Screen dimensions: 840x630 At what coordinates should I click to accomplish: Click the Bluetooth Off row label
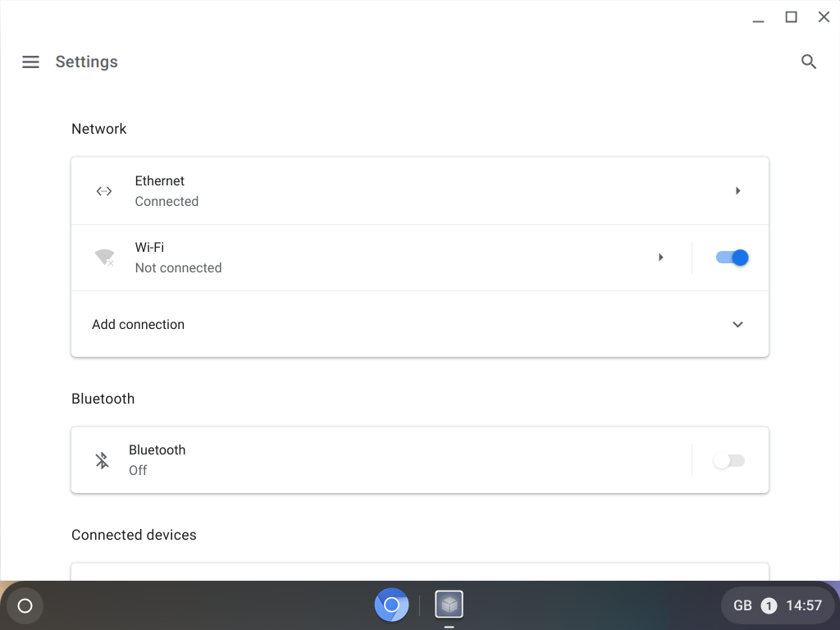[157, 460]
